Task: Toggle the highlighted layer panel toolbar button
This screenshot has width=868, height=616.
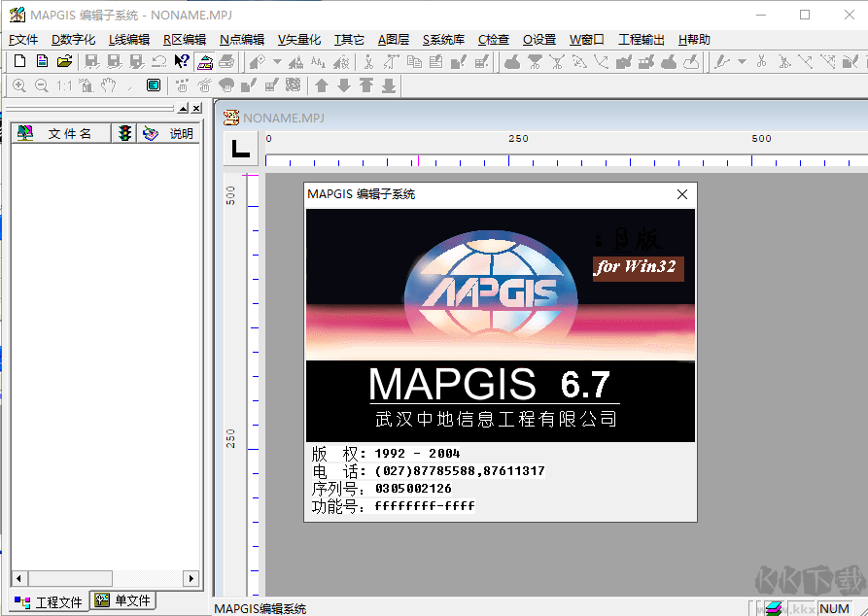Action: [205, 61]
